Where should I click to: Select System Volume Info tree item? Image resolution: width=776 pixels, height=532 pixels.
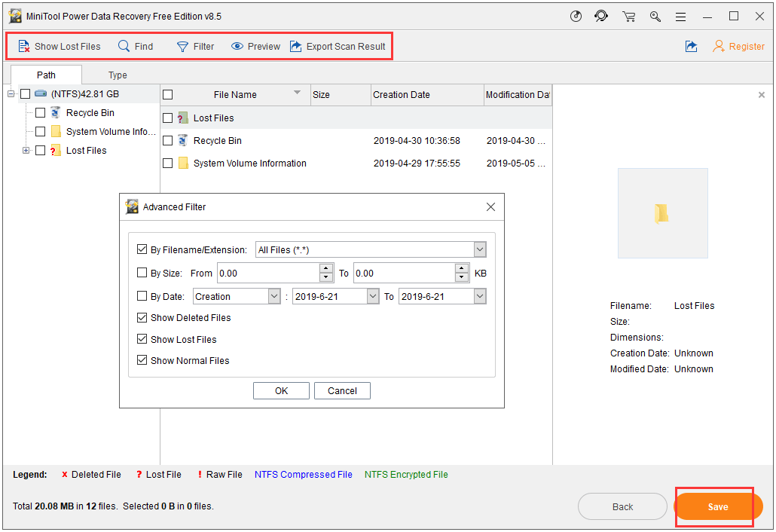111,131
